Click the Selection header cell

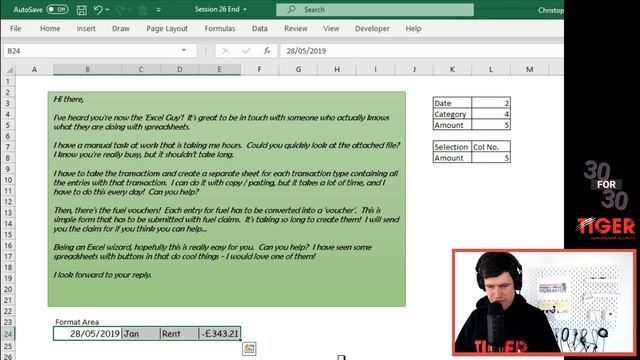(x=452, y=147)
